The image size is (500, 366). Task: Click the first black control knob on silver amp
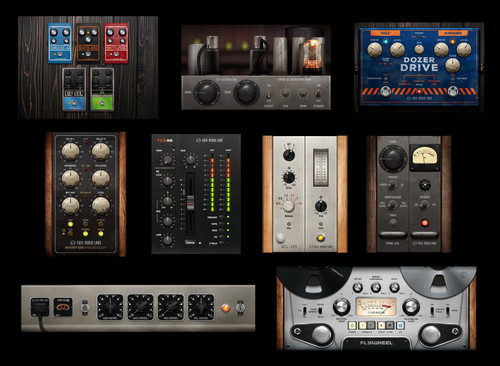point(110,307)
